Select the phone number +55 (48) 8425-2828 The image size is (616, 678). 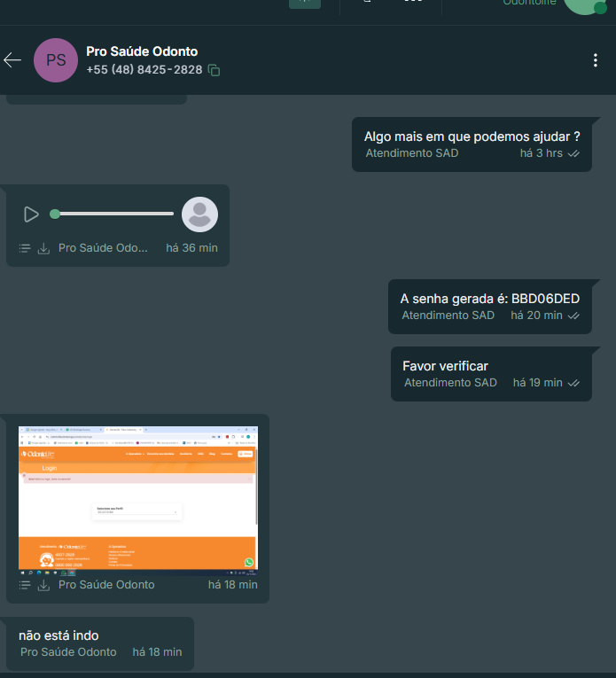(144, 70)
